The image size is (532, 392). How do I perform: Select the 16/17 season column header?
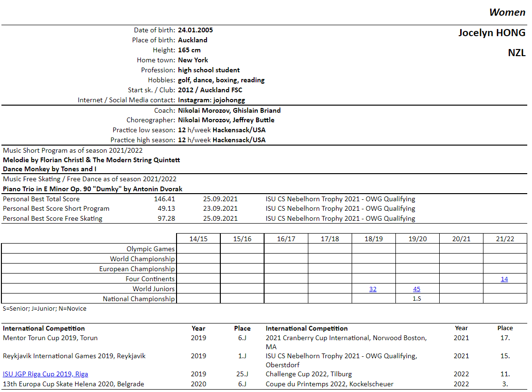tap(286, 239)
